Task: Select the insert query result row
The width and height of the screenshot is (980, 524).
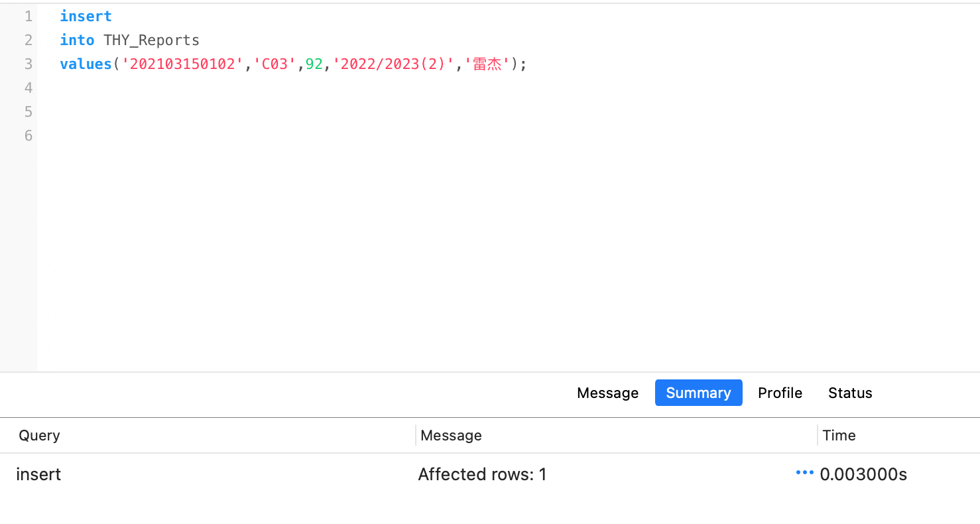Action: click(38, 474)
